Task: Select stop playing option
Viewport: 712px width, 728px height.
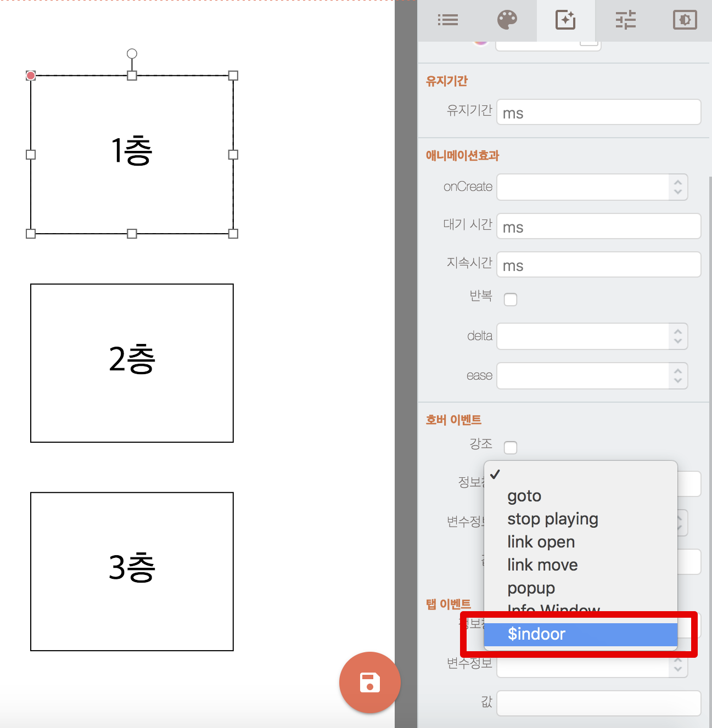Action: pyautogui.click(x=581, y=519)
